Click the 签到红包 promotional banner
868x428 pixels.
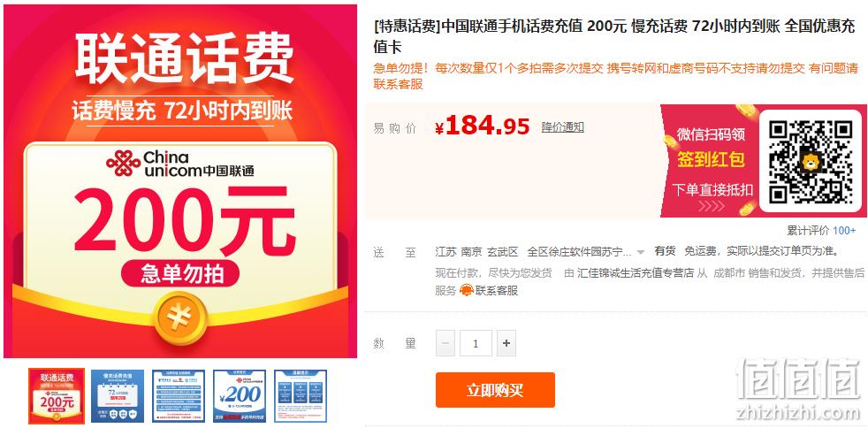coord(711,160)
